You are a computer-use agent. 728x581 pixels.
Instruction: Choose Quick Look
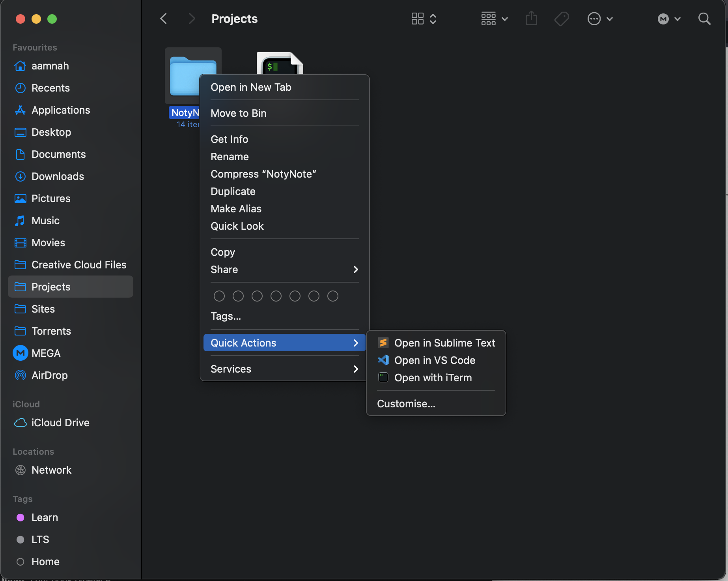284,226
